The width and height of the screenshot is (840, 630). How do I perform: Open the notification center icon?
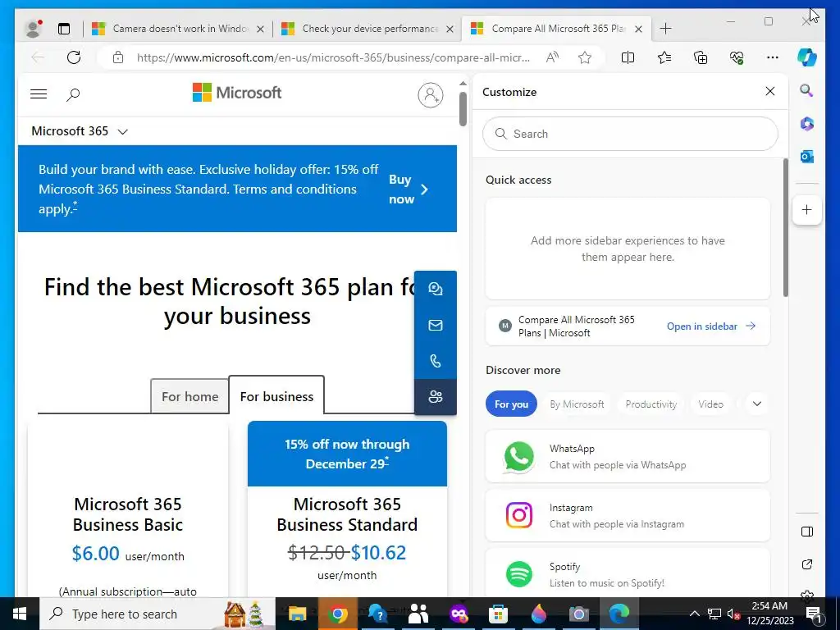pos(813,614)
